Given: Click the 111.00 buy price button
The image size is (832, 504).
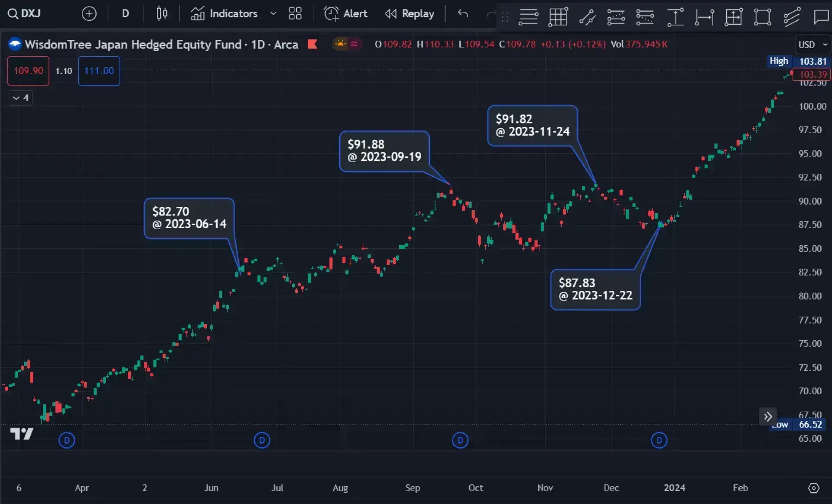Looking at the screenshot, I should [99, 71].
